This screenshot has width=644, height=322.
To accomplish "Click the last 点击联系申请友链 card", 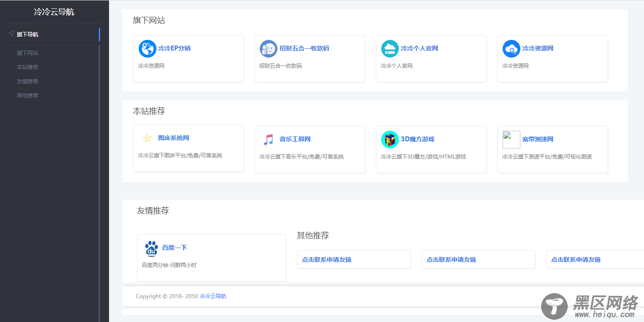I will pyautogui.click(x=595, y=260).
